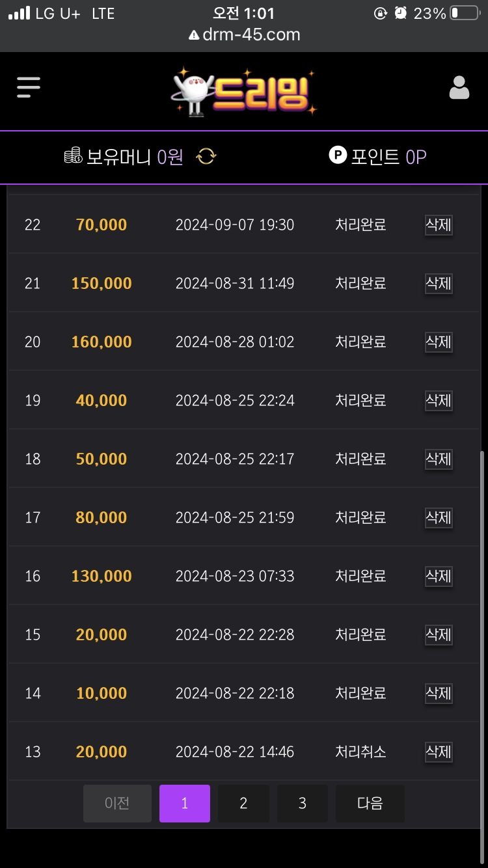Refresh the balance with the circular arrows icon
Screen dimensions: 488x868
(206, 156)
